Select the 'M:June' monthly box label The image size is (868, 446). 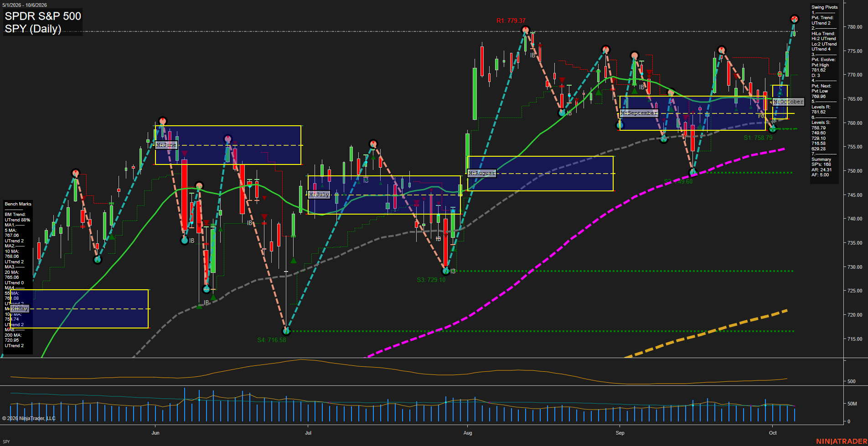coord(166,145)
